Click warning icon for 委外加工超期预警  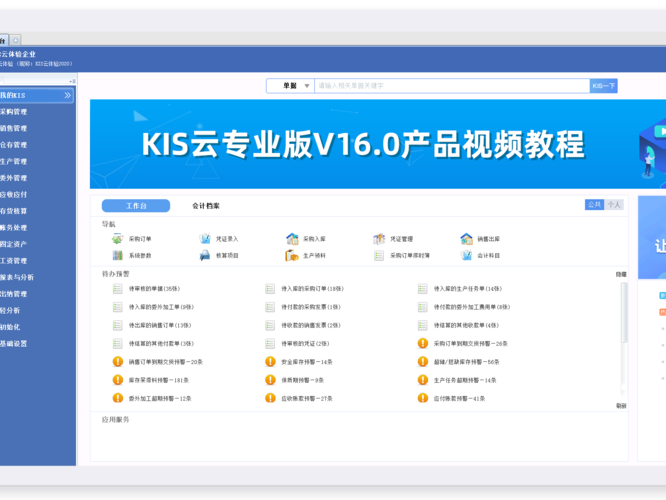[118, 398]
